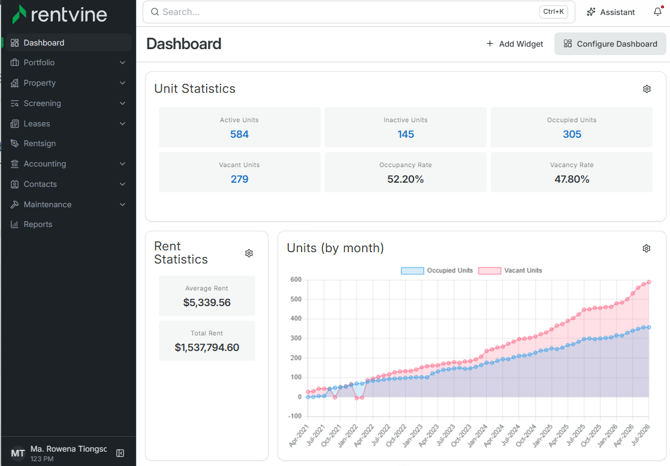Open the Assistant sparkle icon
Image resolution: width=670 pixels, height=466 pixels.
(x=591, y=12)
